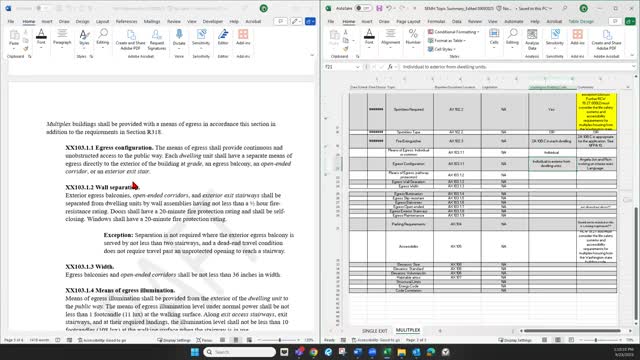Open the Styles gallery in Word
The width and height of the screenshot is (640, 360).
click(84, 38)
